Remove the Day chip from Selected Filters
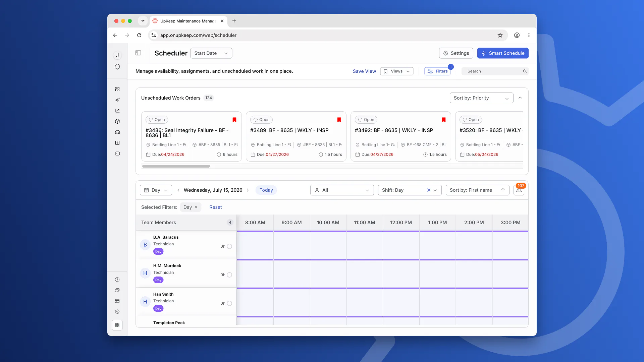This screenshot has height=362, width=644. coord(196,207)
